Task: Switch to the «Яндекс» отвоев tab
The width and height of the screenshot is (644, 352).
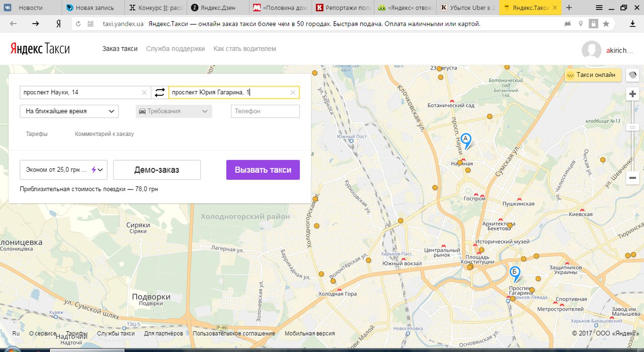Action: tap(406, 8)
